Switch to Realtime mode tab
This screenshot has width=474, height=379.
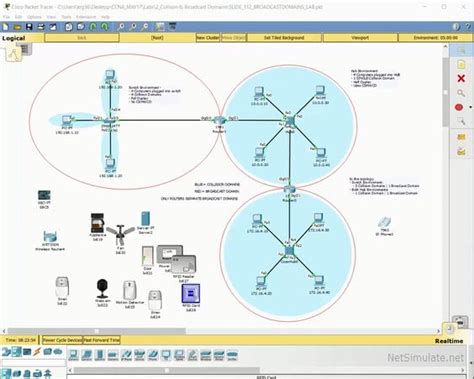pos(449,341)
